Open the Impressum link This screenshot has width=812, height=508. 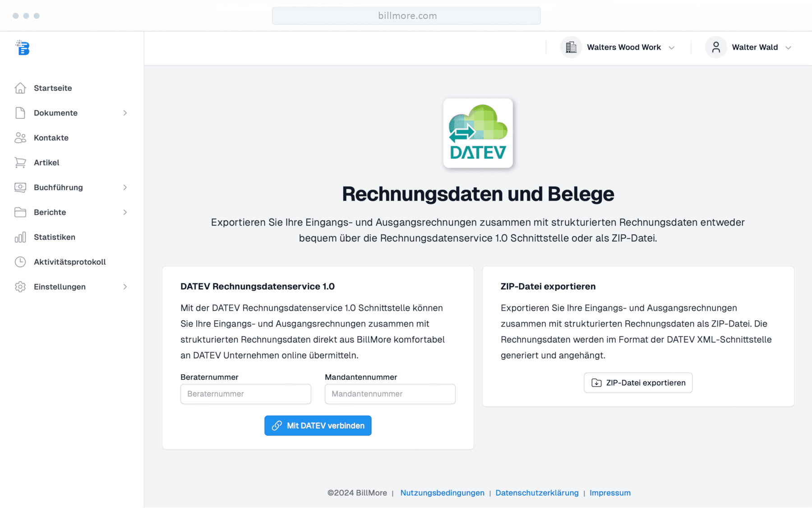click(610, 493)
